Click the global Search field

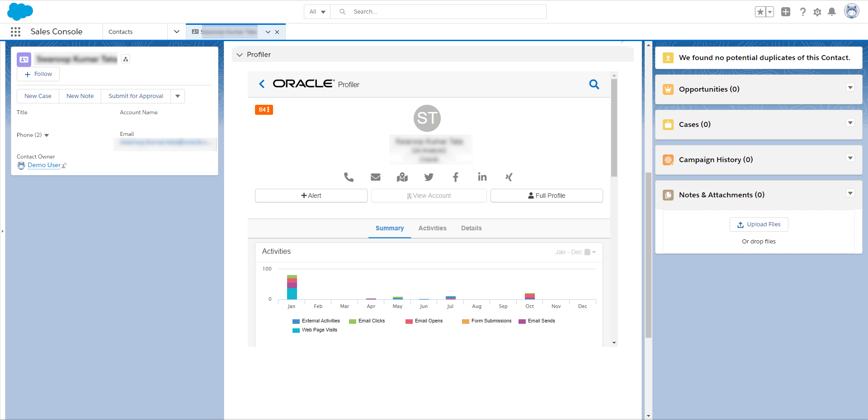(439, 12)
